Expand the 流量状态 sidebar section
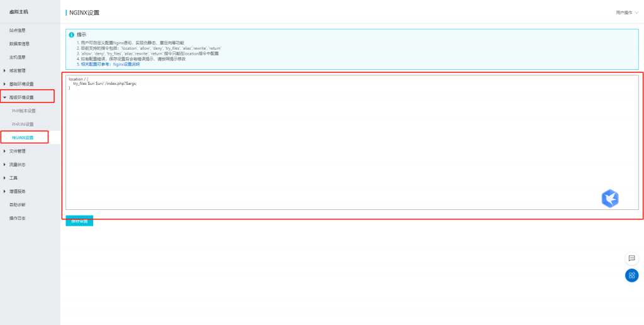 click(x=18, y=165)
